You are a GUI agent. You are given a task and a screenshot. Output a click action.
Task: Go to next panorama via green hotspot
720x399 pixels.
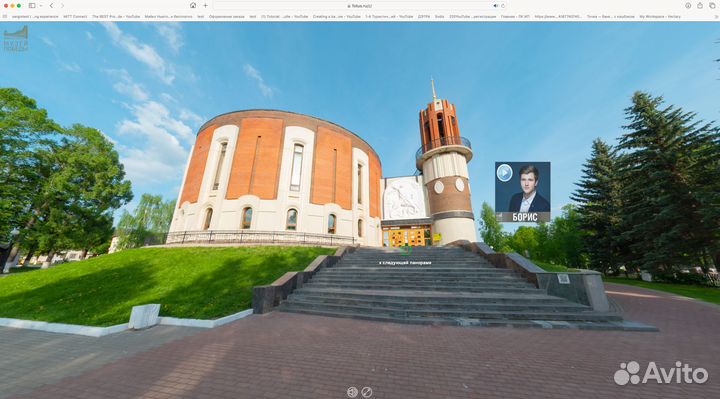click(x=405, y=250)
